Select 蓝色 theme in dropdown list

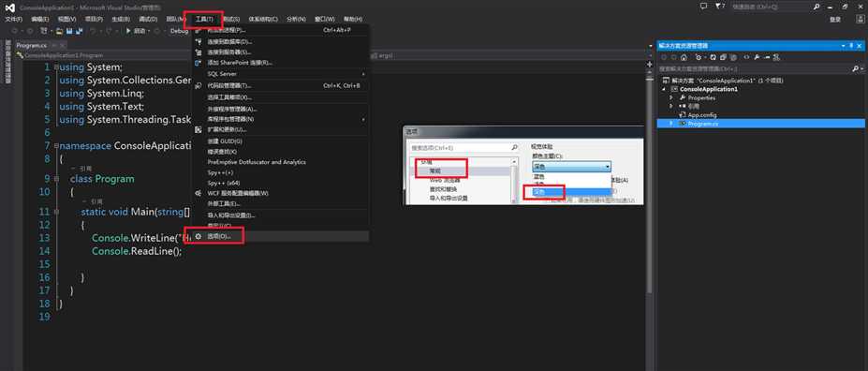(x=572, y=176)
